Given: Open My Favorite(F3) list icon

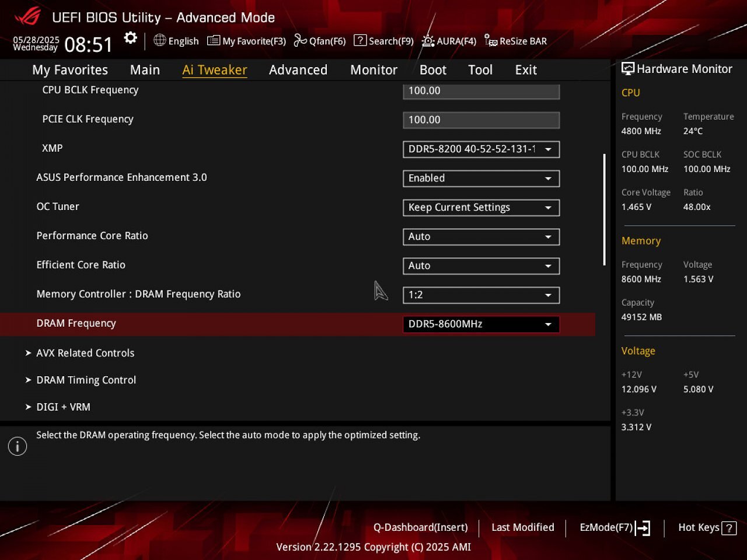Looking at the screenshot, I should (214, 40).
